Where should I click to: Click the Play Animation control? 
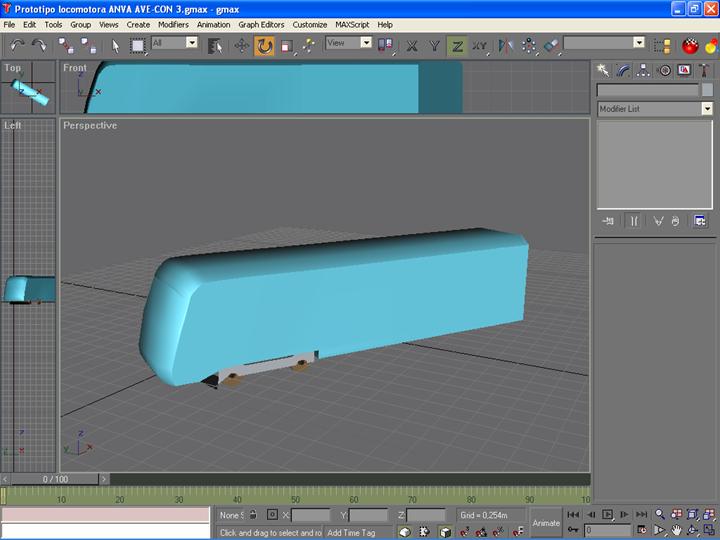(x=607, y=515)
